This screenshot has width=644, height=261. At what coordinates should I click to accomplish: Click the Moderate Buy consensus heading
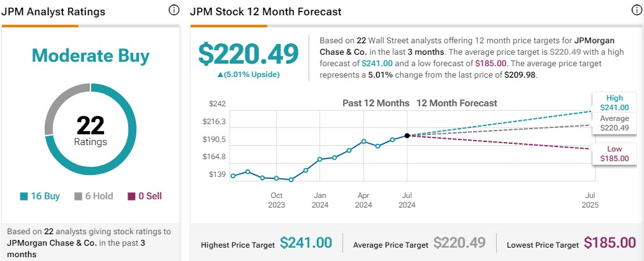91,56
